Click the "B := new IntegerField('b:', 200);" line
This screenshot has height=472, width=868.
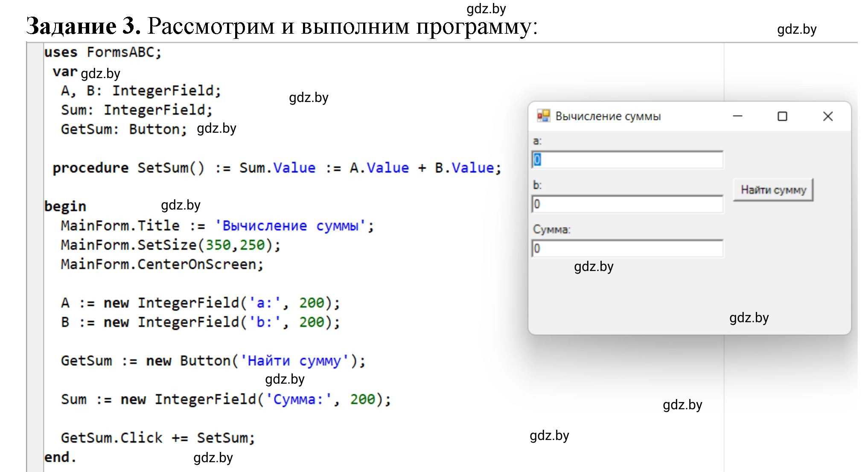click(200, 322)
